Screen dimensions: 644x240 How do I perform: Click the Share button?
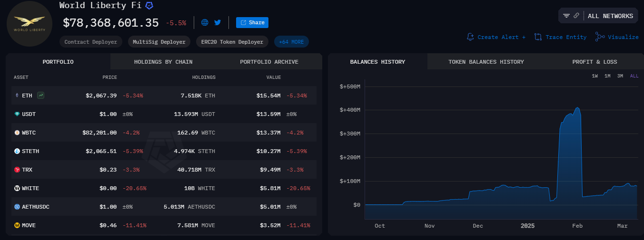(x=252, y=22)
